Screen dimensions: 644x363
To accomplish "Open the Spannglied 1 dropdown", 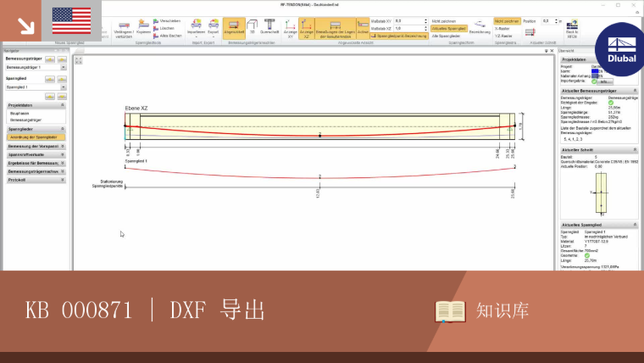I will (36, 87).
